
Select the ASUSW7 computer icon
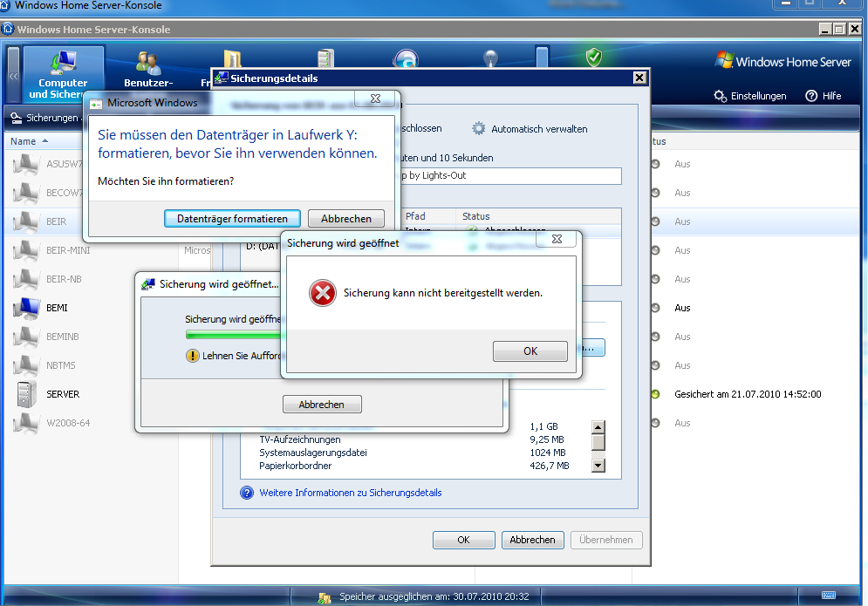(x=26, y=164)
